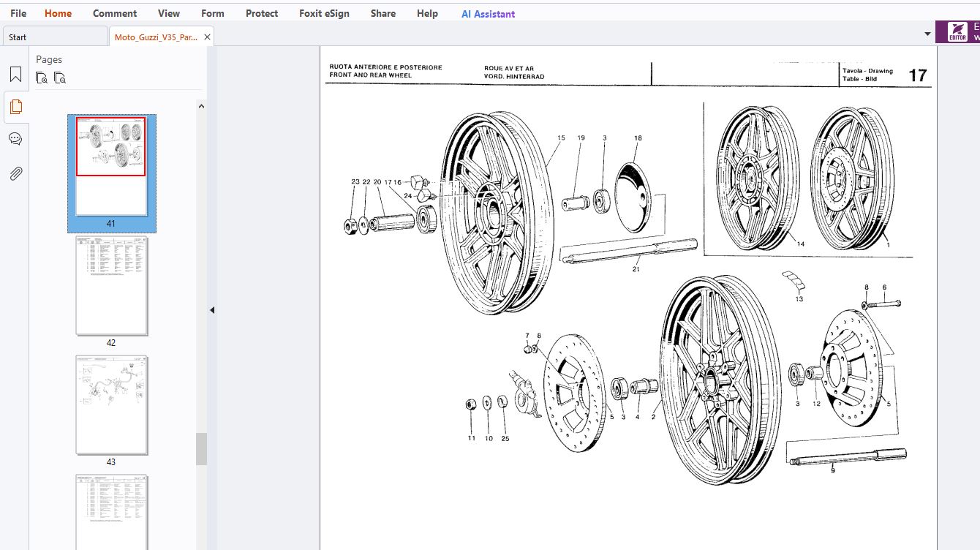Click part label 13 near wheel weight

[799, 299]
